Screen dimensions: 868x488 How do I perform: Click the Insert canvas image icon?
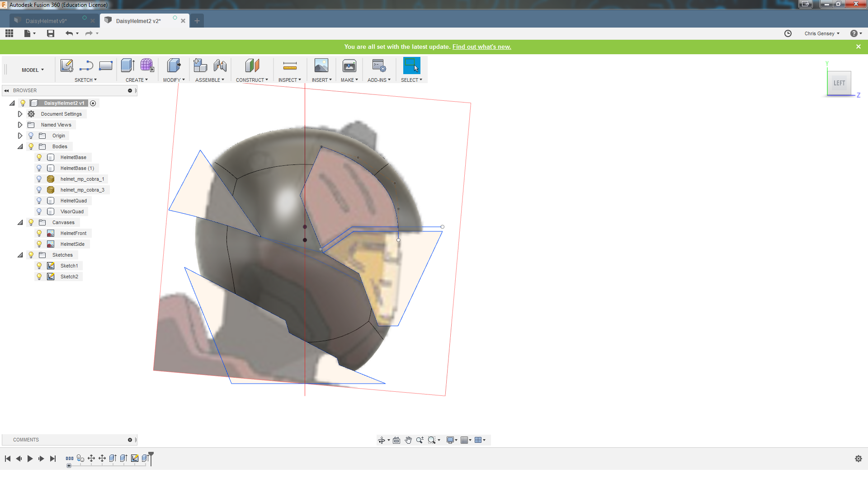tap(321, 66)
